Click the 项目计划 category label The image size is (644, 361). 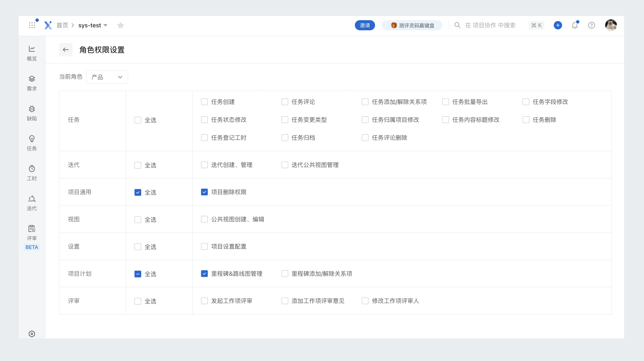click(x=79, y=274)
